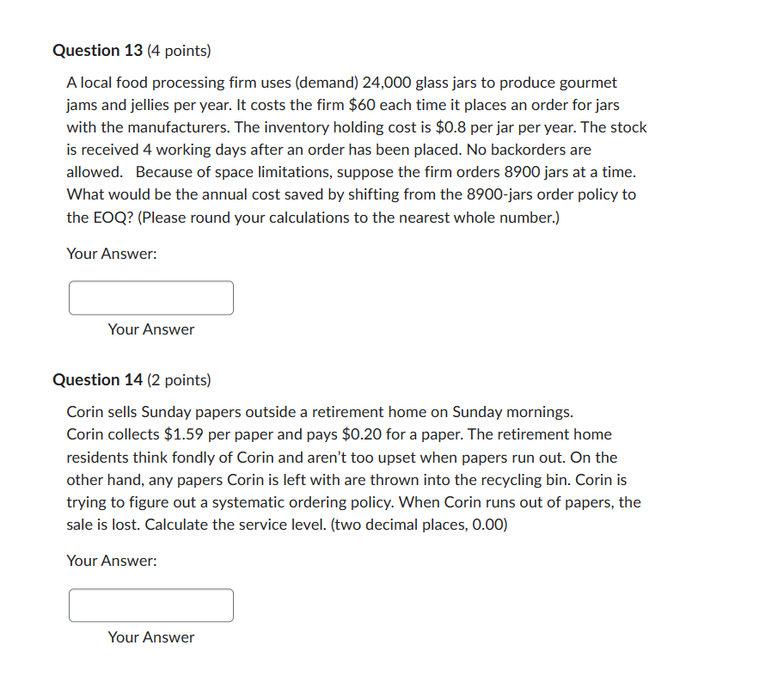Image resolution: width=784 pixels, height=676 pixels.
Task: Click inside the Question 14 answer box
Action: pos(150,605)
